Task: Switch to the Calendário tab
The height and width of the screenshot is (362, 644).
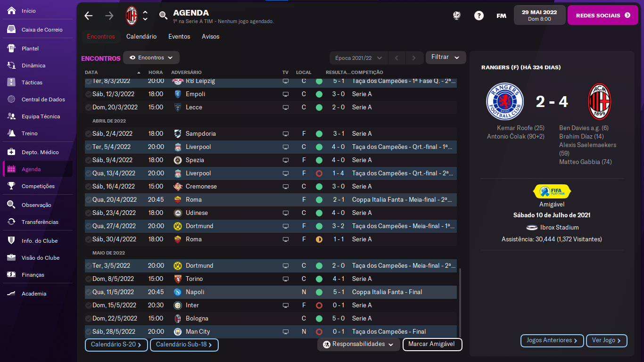Action: pyautogui.click(x=141, y=36)
